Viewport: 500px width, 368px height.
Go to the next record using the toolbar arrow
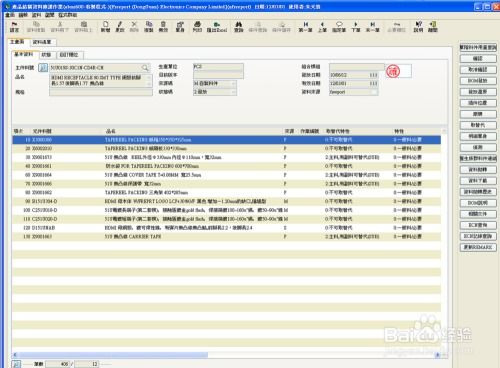(x=356, y=27)
